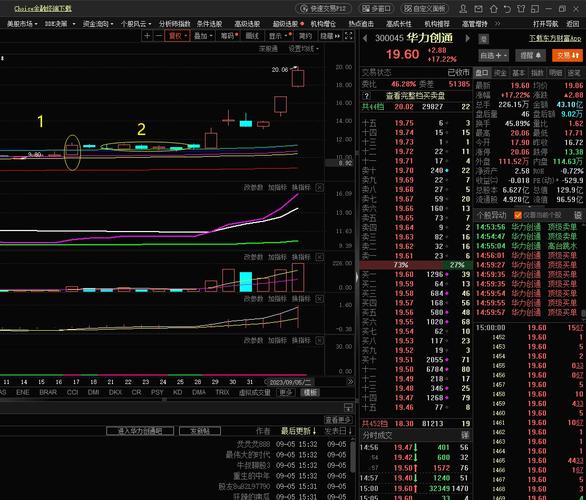Open 美股市场 dropdown menu
586x500 pixels.
tap(22, 24)
